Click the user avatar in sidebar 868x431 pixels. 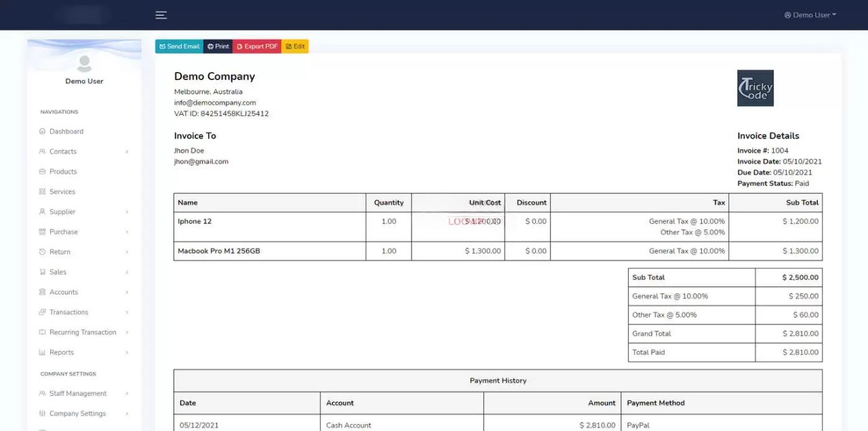pyautogui.click(x=85, y=64)
